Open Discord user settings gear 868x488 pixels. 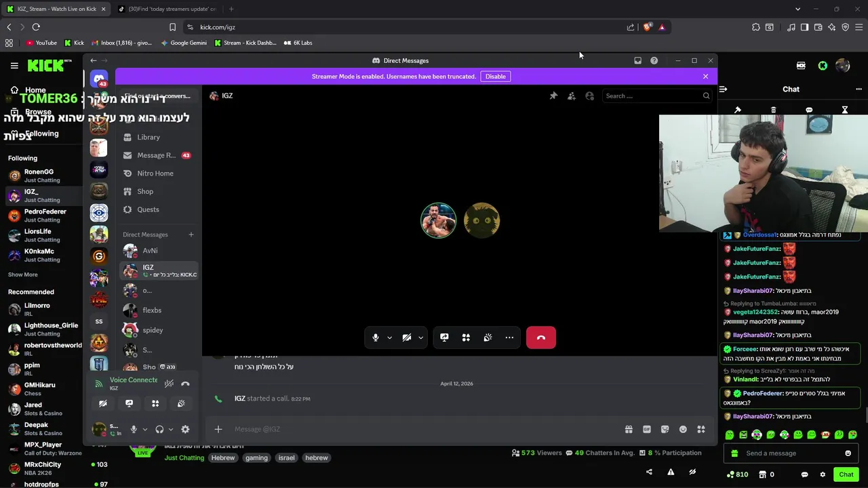coord(185,429)
